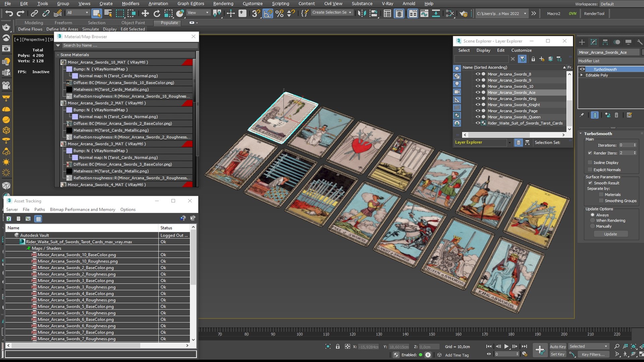Switch to the Populate ribbon tab

pyautogui.click(x=169, y=23)
